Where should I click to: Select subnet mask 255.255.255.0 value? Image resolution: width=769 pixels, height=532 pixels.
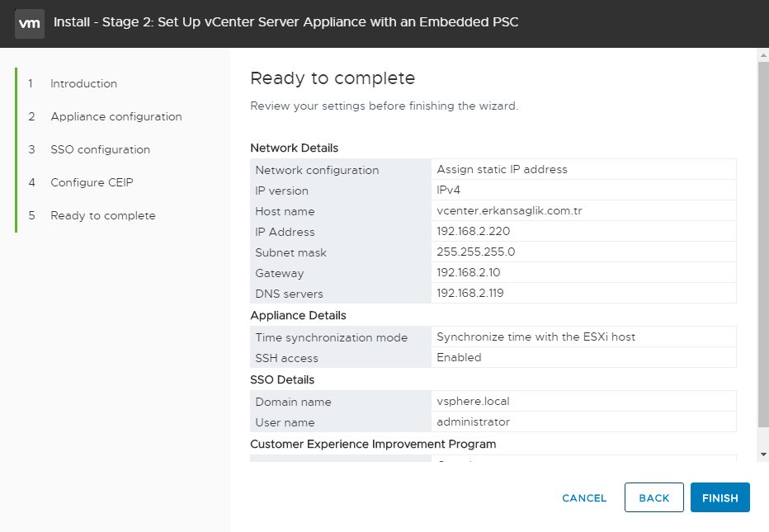[x=476, y=252]
